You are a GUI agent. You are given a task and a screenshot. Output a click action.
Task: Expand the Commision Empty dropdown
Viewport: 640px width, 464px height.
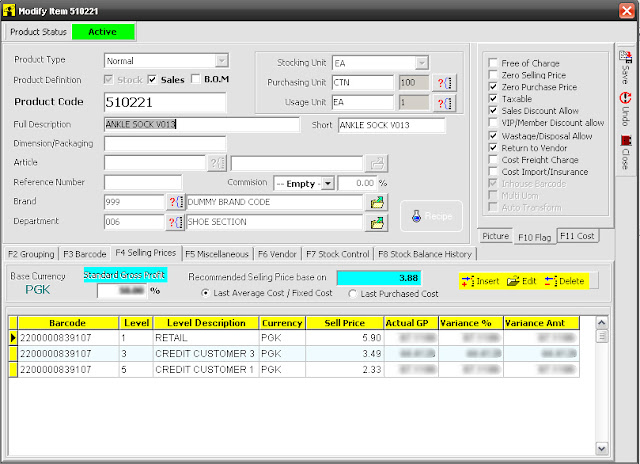328,183
